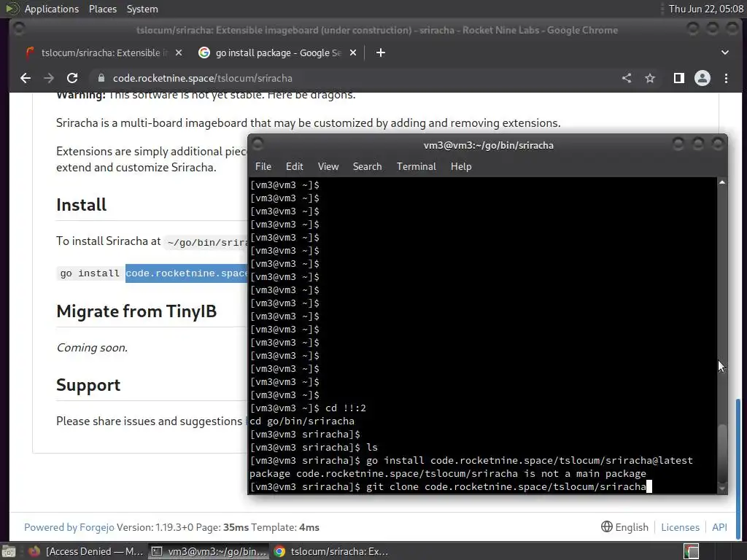Image resolution: width=747 pixels, height=560 pixels.
Task: Share this page via share icon
Action: 627,78
